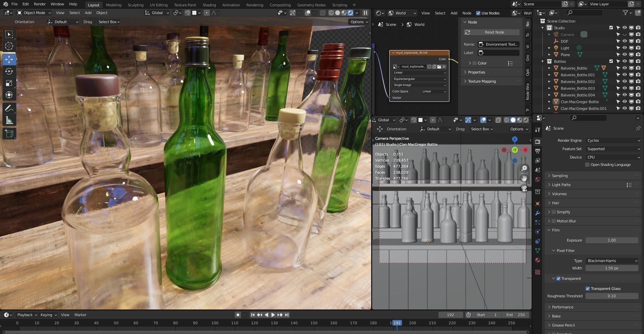Pick the Select Box tool in the toolbar
This screenshot has height=334, width=644.
(9, 34)
